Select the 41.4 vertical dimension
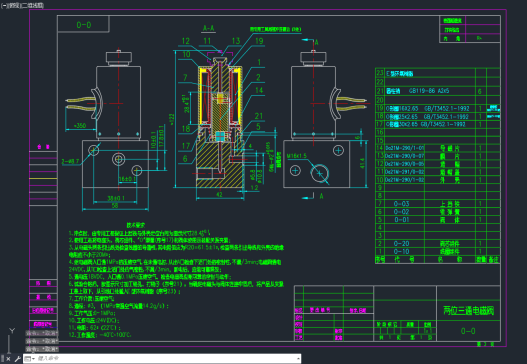Viewport: 527px width, 364px height. click(362, 163)
